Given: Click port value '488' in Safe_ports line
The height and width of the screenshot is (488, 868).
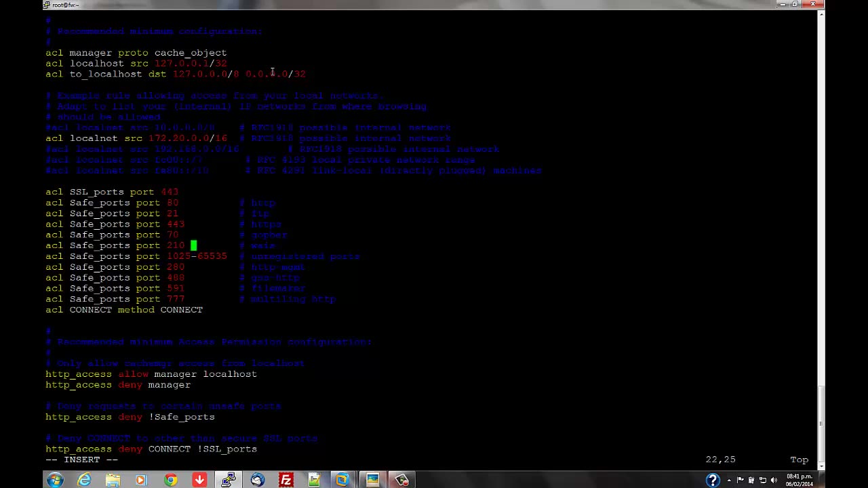Looking at the screenshot, I should point(176,277).
